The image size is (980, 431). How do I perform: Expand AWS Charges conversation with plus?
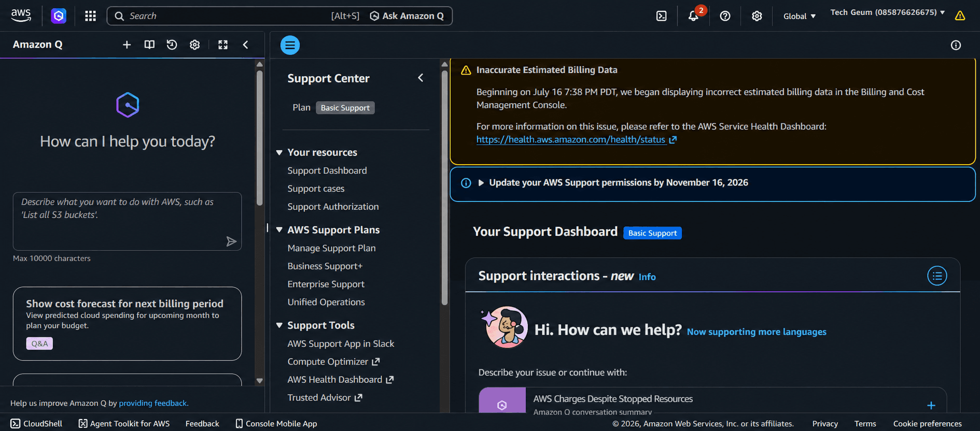(x=931, y=405)
